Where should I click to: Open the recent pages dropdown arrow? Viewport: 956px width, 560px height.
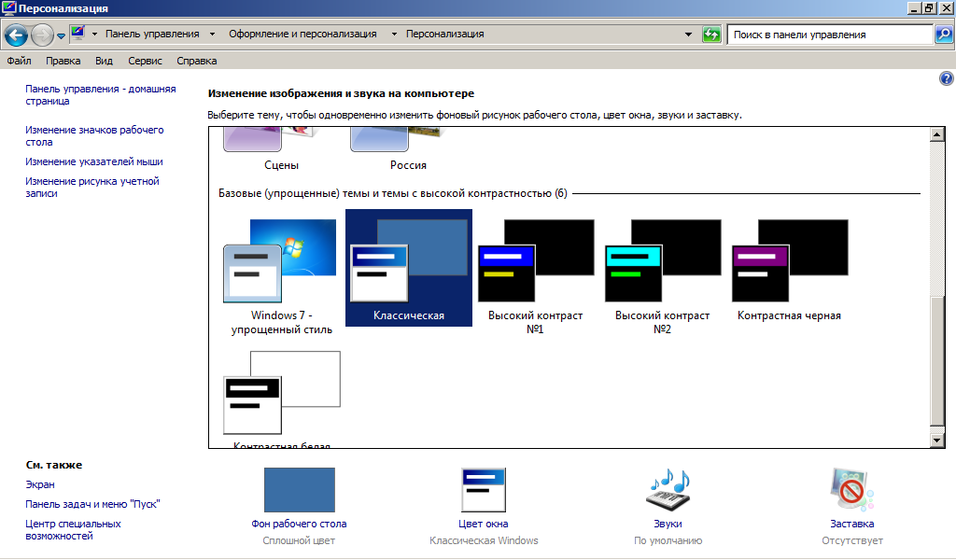click(x=61, y=36)
